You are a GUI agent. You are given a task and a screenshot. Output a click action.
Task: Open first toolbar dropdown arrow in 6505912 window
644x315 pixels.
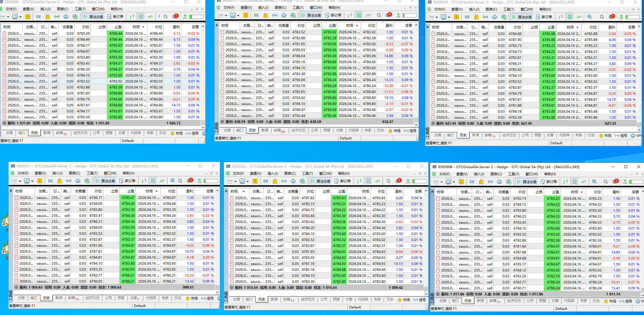[226, 15]
